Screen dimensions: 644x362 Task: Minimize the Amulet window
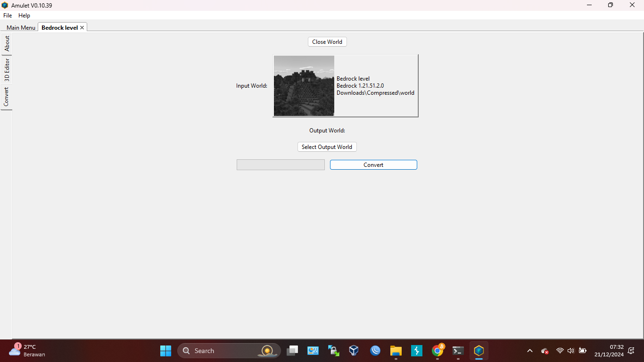click(589, 5)
